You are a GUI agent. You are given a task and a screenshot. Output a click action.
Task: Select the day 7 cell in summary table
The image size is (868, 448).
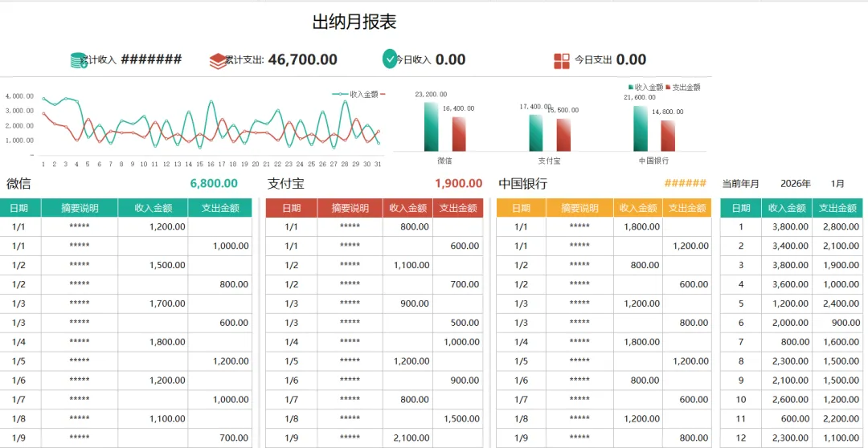pyautogui.click(x=741, y=342)
